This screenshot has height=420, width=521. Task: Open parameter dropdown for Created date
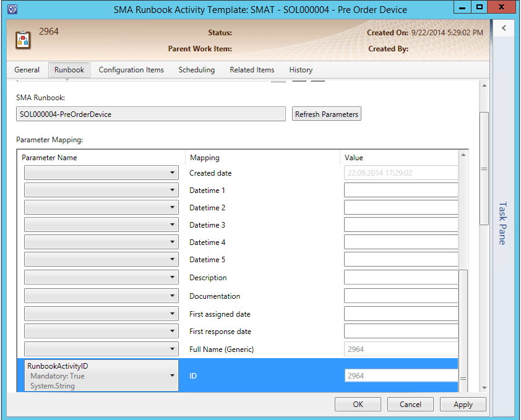[101, 173]
